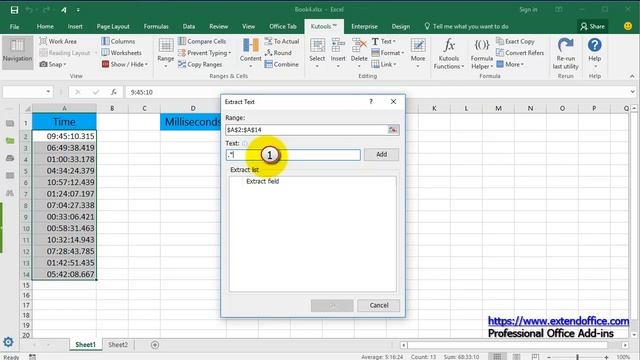The width and height of the screenshot is (640, 360).
Task: Open the Select tools menu
Action: click(317, 52)
